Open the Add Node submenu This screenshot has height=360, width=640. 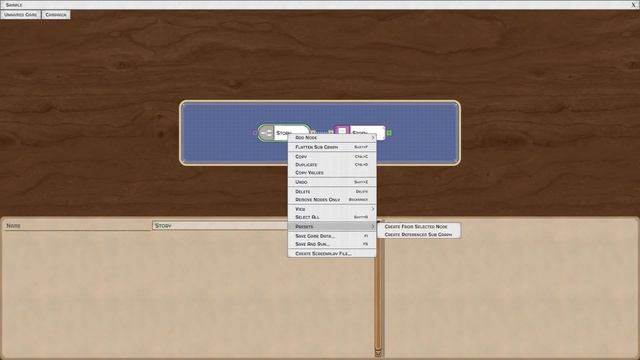point(332,138)
